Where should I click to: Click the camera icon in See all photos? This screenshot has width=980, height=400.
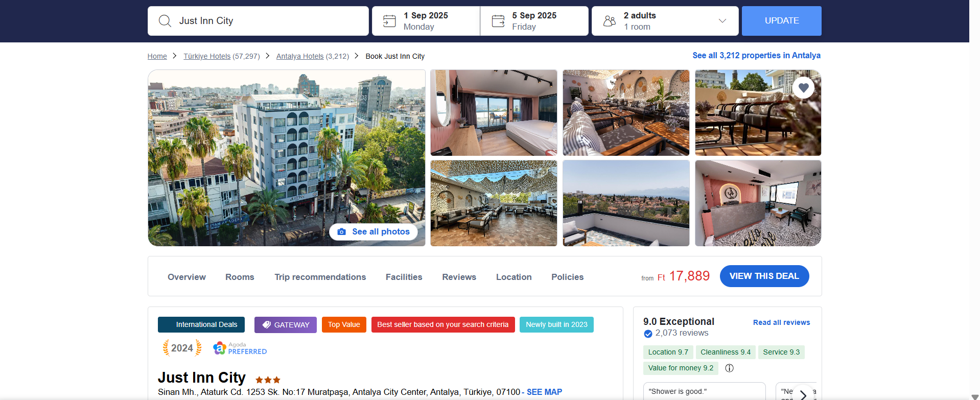point(342,232)
